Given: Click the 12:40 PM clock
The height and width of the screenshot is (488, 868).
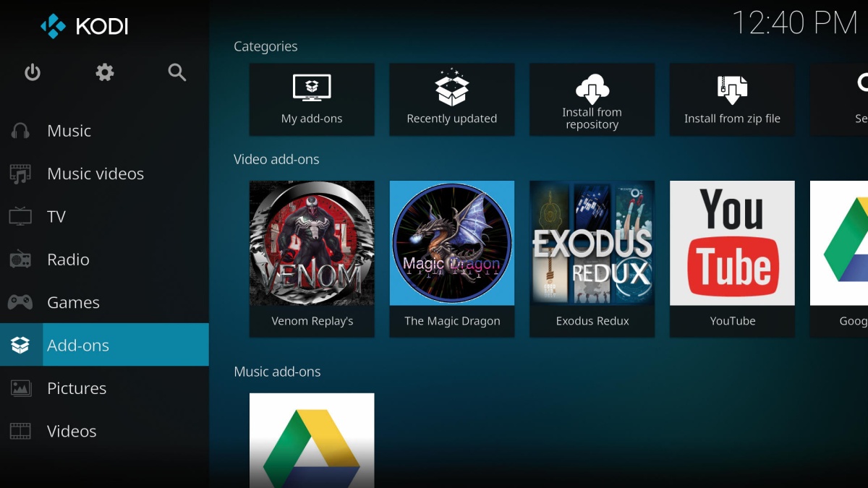Looking at the screenshot, I should coord(795,23).
